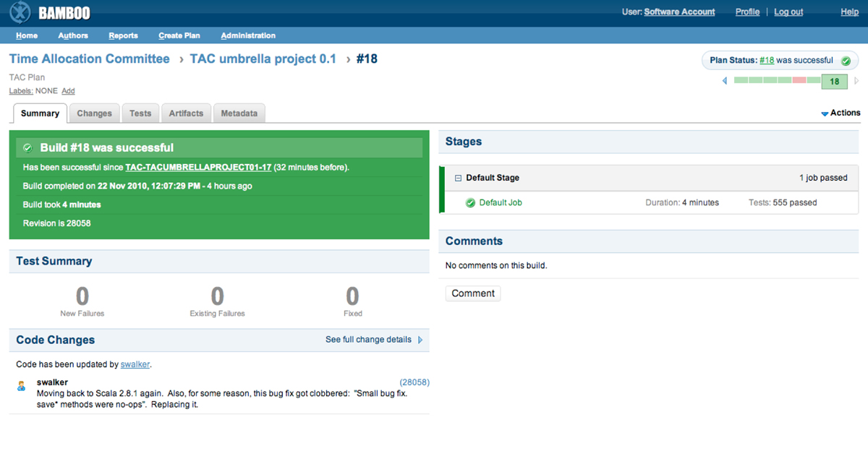Click swalker's user avatar icon

[22, 387]
